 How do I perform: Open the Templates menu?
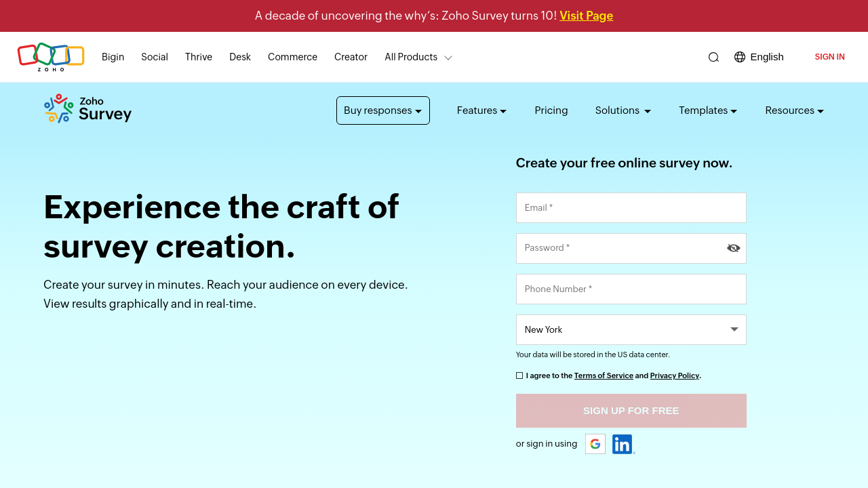pyautogui.click(x=707, y=110)
